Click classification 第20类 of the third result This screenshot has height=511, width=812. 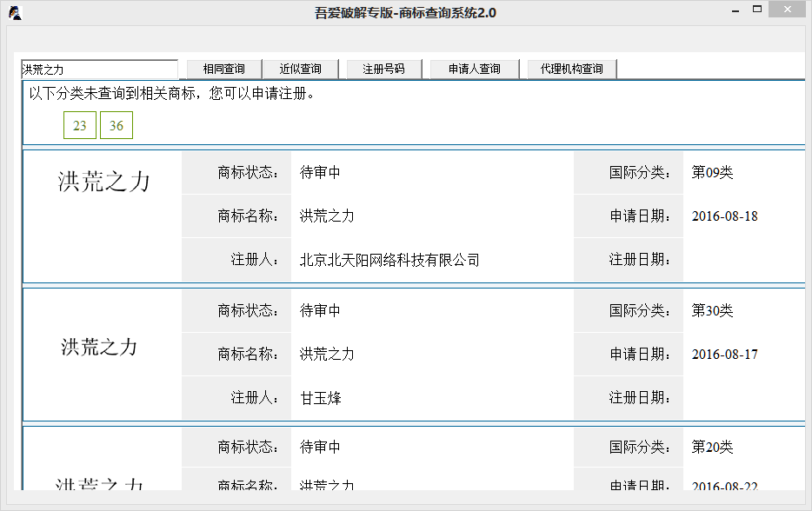click(x=712, y=447)
